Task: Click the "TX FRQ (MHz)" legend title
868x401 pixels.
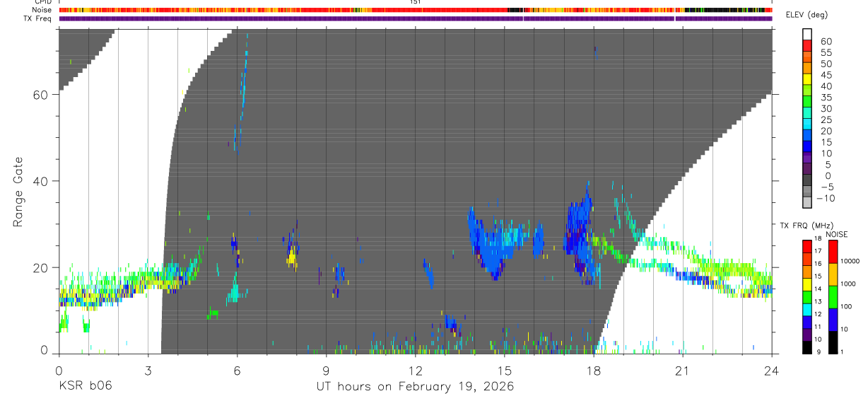Action: pyautogui.click(x=806, y=226)
